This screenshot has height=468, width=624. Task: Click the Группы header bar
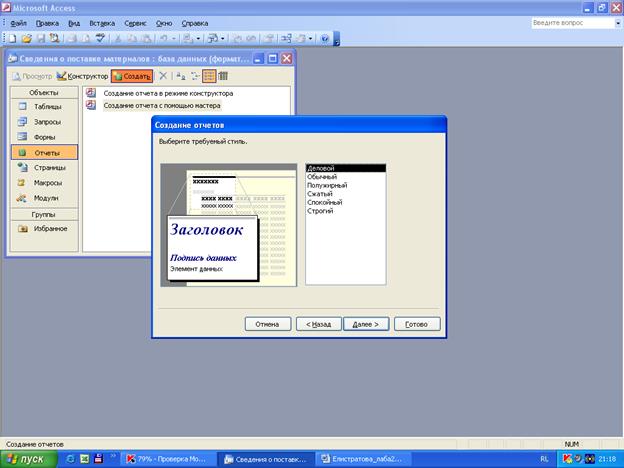(44, 214)
